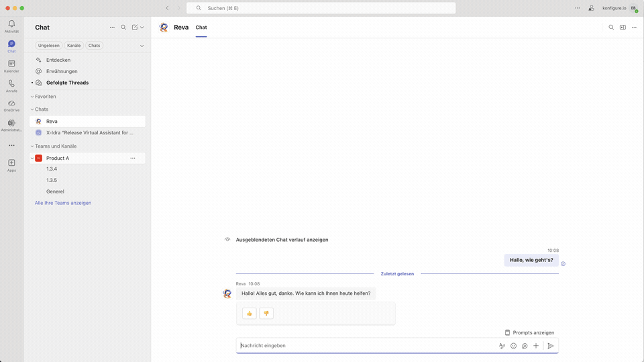Open Product A more options ellipsis
Image resolution: width=644 pixels, height=362 pixels.
(133, 159)
